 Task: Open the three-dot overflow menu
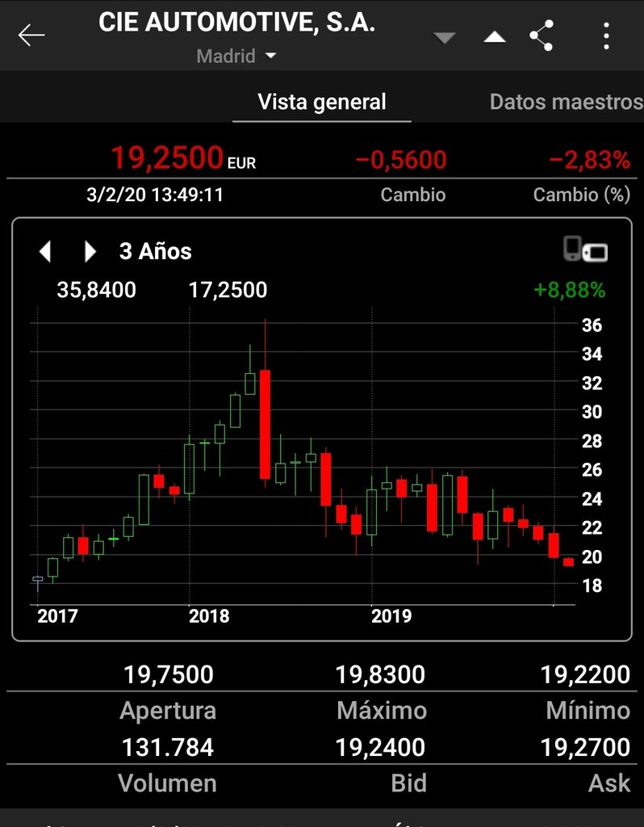[x=607, y=36]
